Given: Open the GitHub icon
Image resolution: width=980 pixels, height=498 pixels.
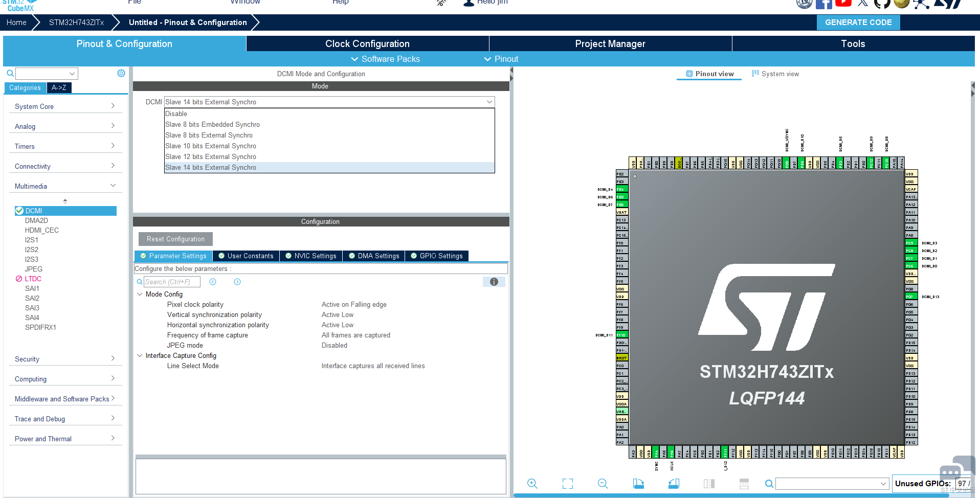Looking at the screenshot, I should [x=882, y=4].
